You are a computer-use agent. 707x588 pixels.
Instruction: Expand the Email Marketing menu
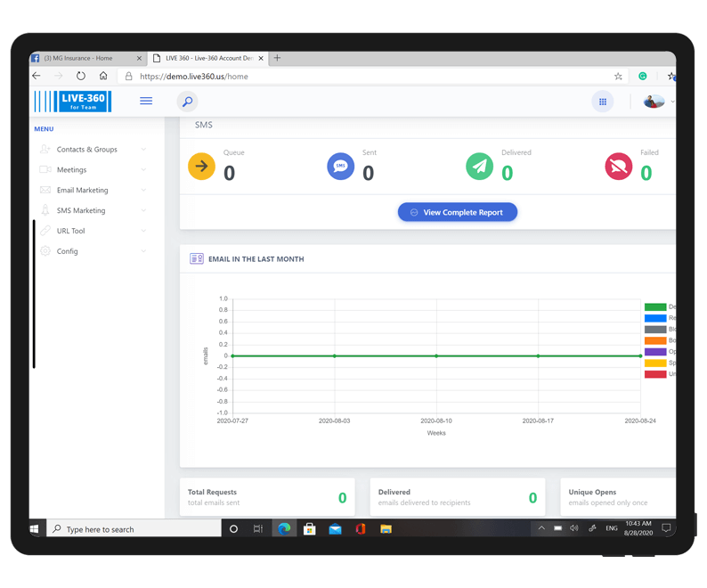pyautogui.click(x=82, y=191)
